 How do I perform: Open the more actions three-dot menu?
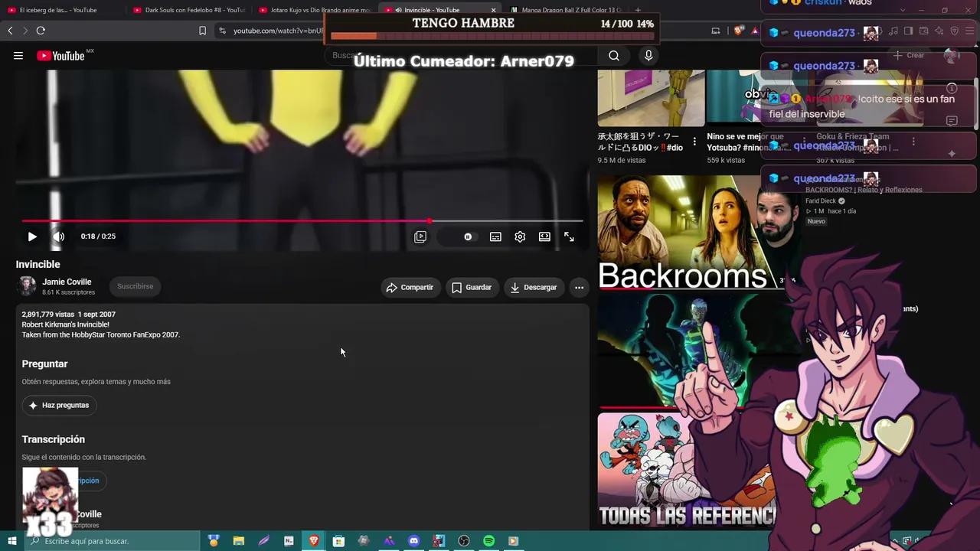tap(579, 287)
